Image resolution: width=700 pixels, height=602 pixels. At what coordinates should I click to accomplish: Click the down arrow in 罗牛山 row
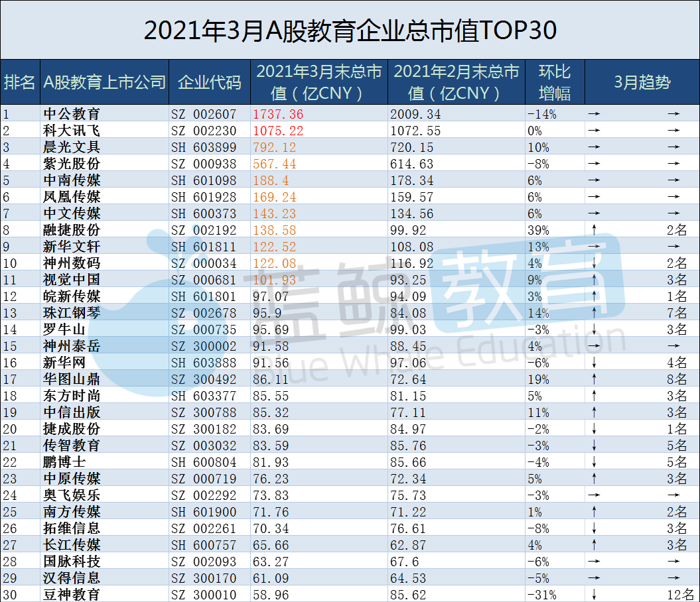pos(595,329)
